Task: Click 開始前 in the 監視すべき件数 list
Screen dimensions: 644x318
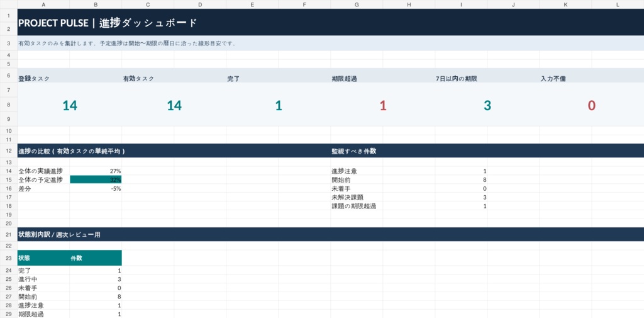Action: (x=341, y=179)
